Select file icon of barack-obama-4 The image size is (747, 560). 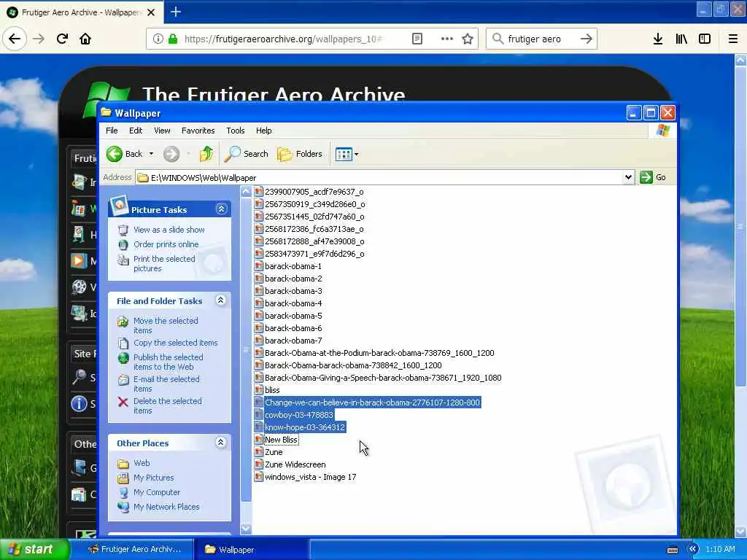pyautogui.click(x=259, y=303)
